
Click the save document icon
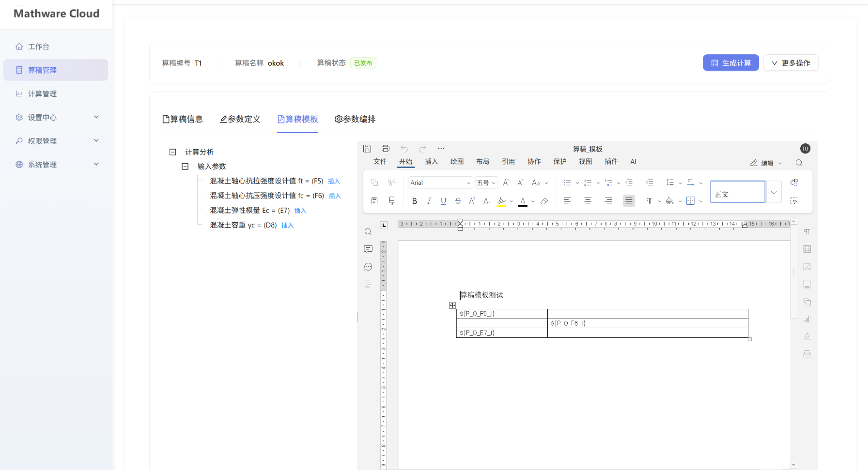coord(367,149)
